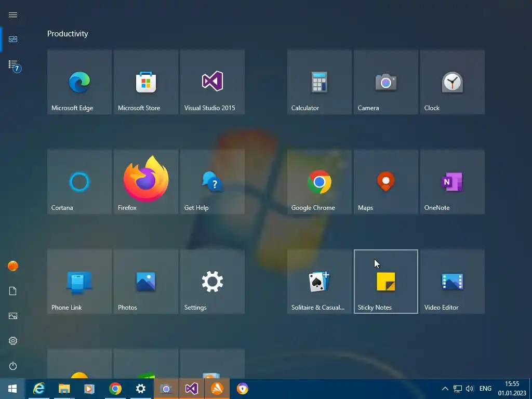
Task: Switch to the pinned tiles view
Action: [x=13, y=39]
